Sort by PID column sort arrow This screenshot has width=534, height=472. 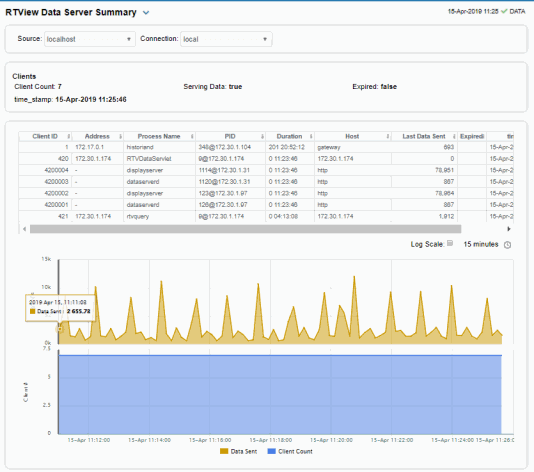262,137
